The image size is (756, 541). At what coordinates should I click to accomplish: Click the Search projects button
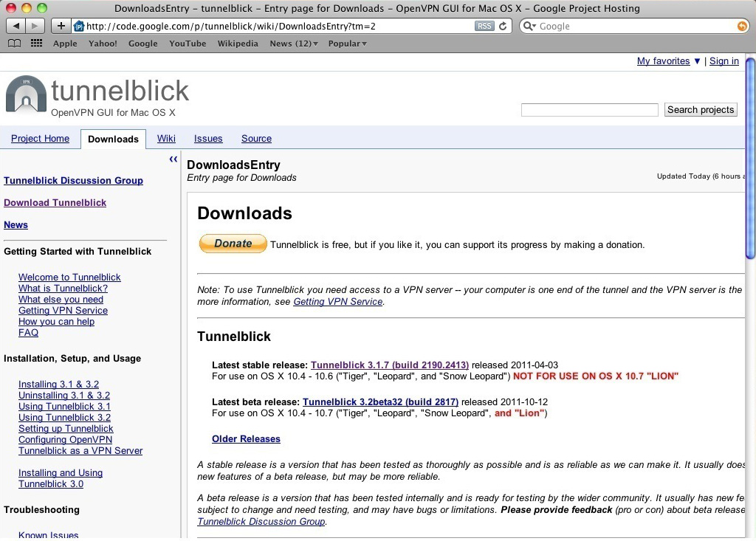[701, 109]
